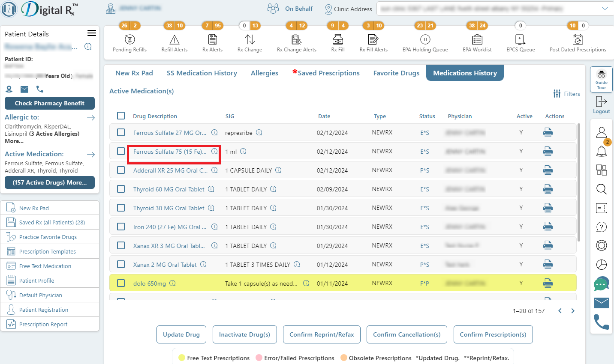Click the medication list vertical scrollbar
The image size is (614, 364).
[x=579, y=182]
